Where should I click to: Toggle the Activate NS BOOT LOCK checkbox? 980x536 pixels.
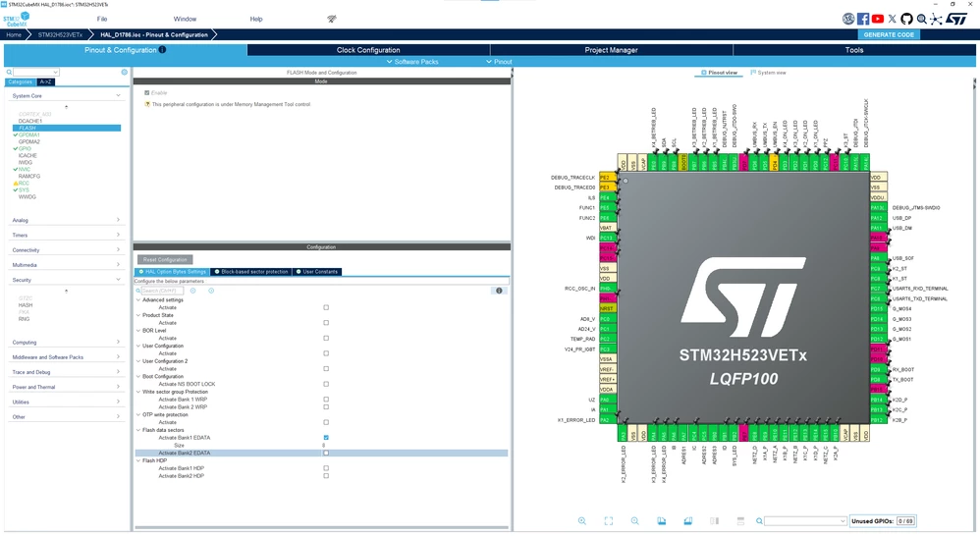pos(326,384)
